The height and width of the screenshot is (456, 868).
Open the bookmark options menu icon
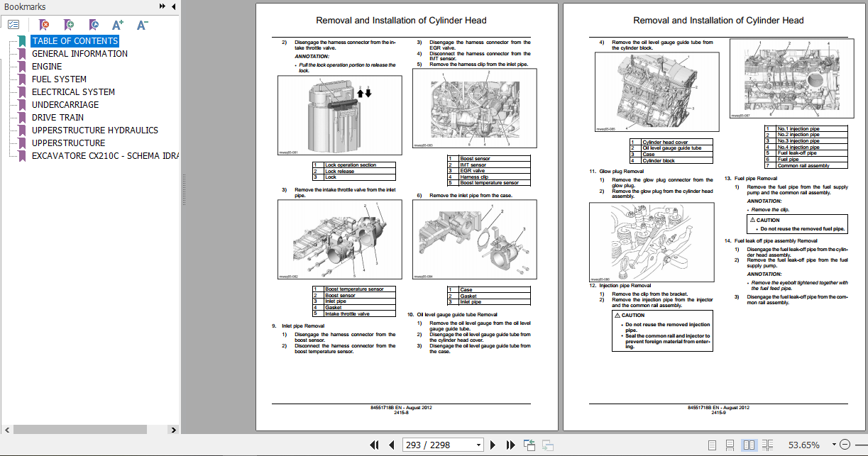pos(14,25)
